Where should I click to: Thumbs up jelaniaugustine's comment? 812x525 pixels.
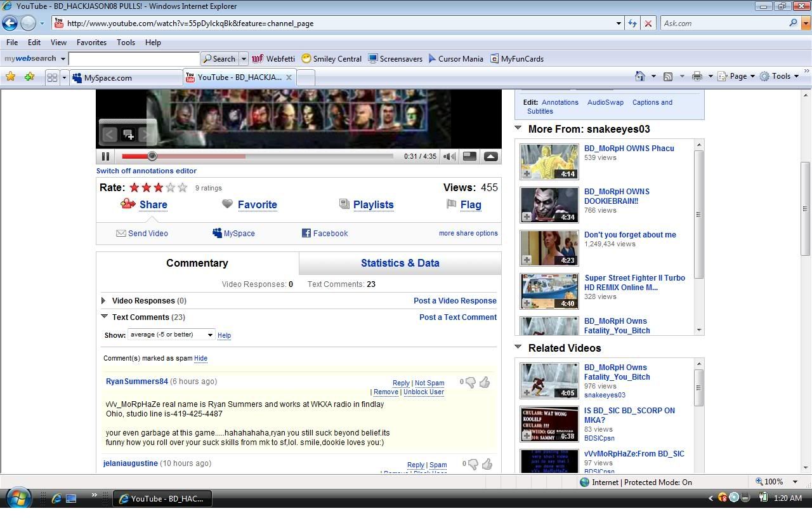coord(487,464)
